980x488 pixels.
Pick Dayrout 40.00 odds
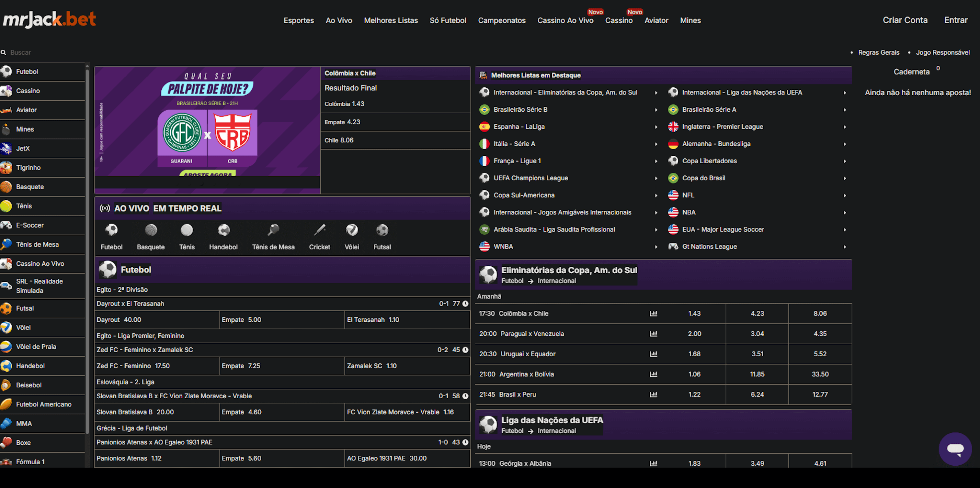pos(157,320)
